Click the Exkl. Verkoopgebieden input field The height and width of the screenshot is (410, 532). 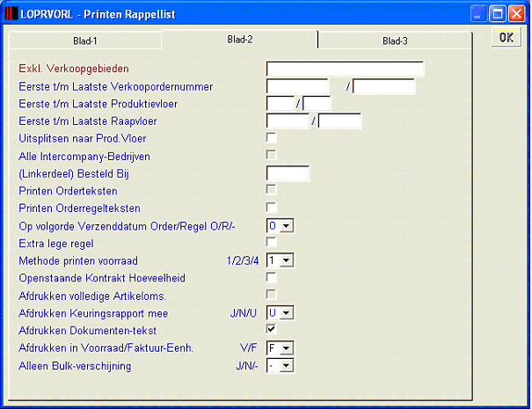(345, 69)
